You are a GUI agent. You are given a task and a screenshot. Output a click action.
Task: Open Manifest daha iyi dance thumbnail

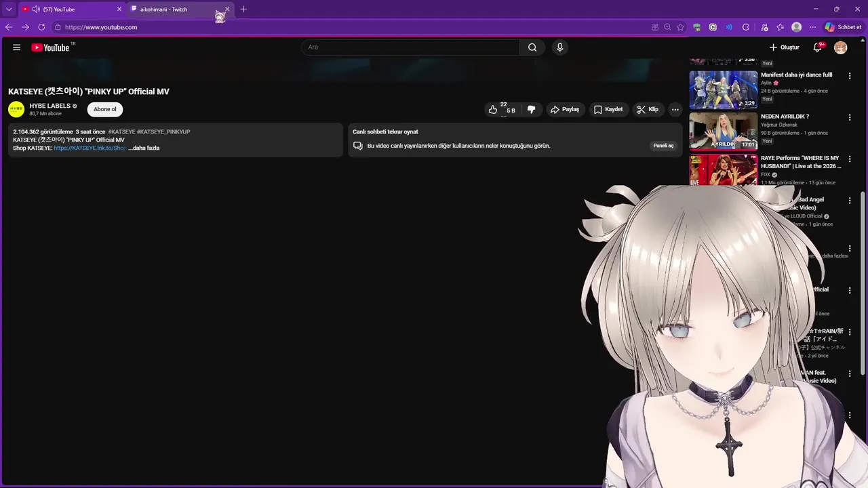(x=723, y=89)
